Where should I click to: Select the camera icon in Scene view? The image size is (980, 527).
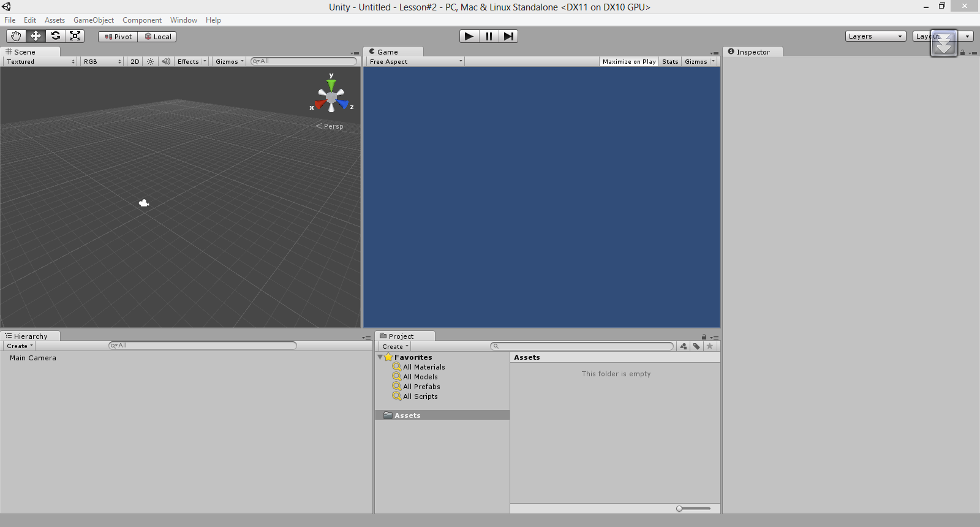click(x=144, y=203)
